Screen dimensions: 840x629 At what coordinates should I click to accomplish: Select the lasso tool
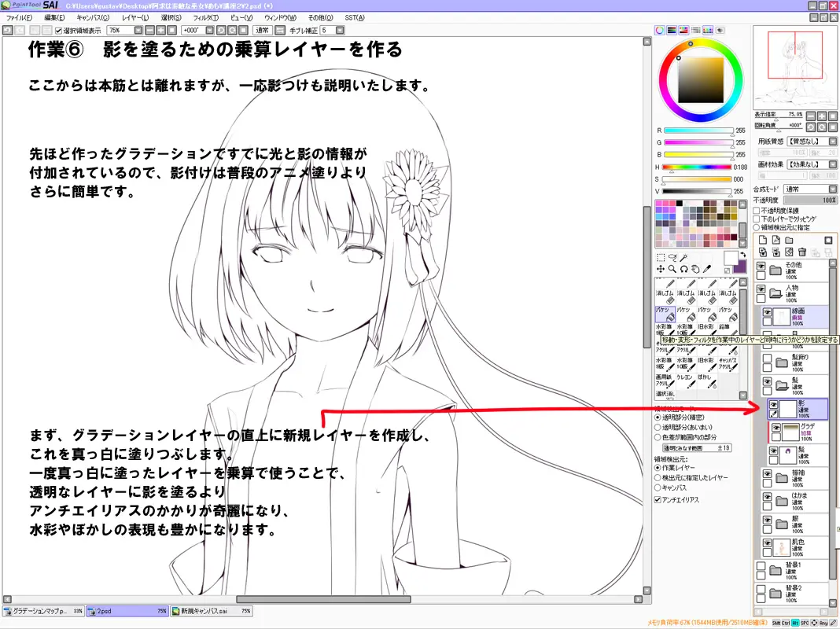[x=672, y=257]
